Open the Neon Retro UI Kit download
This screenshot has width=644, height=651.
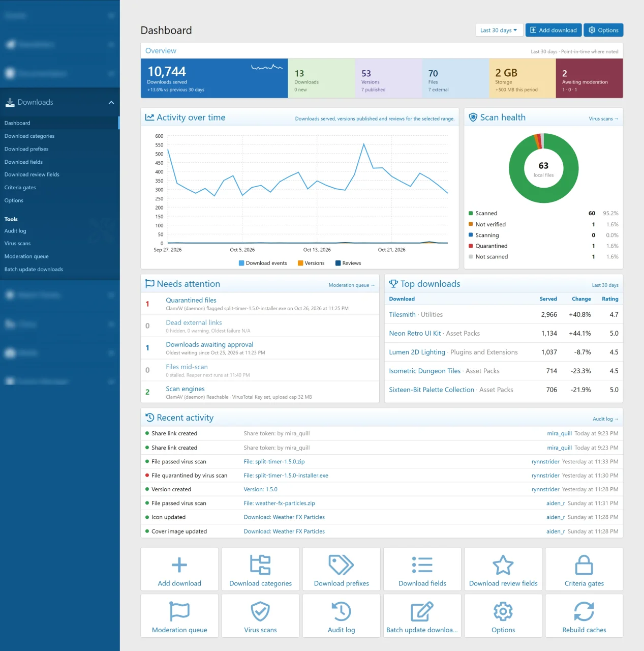[415, 333]
